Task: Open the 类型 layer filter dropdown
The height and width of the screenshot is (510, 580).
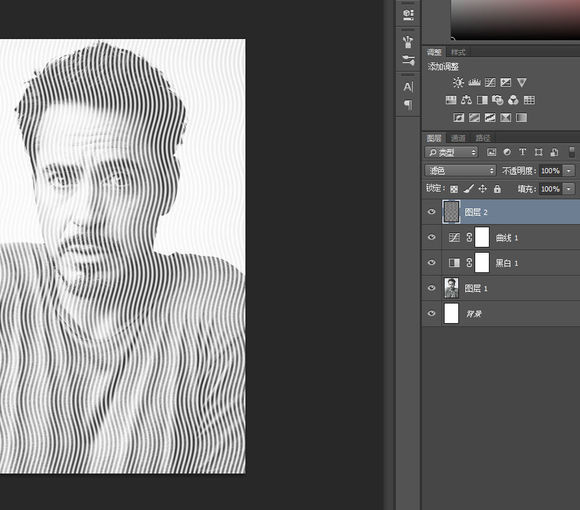Action: click(x=451, y=152)
